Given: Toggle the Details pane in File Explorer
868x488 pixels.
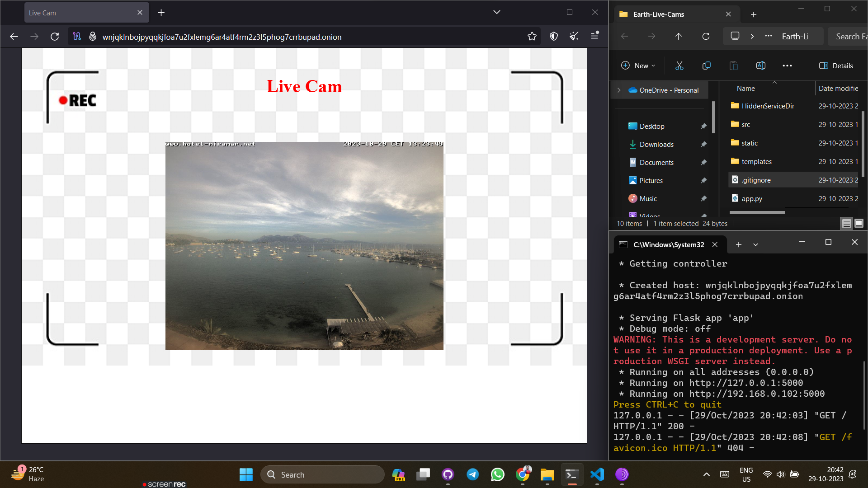Looking at the screenshot, I should (x=836, y=66).
